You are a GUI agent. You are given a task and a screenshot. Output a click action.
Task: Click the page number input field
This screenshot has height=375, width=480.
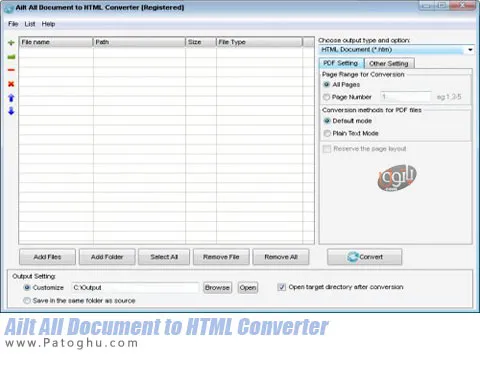(406, 97)
